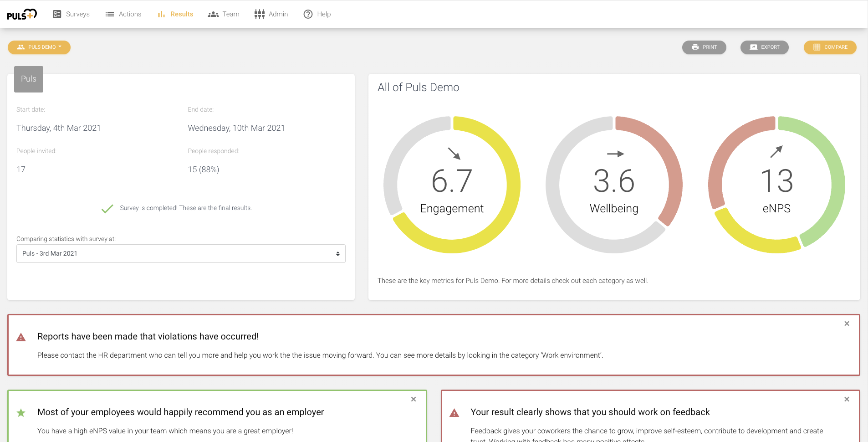Open the Help menu item

pos(317,14)
